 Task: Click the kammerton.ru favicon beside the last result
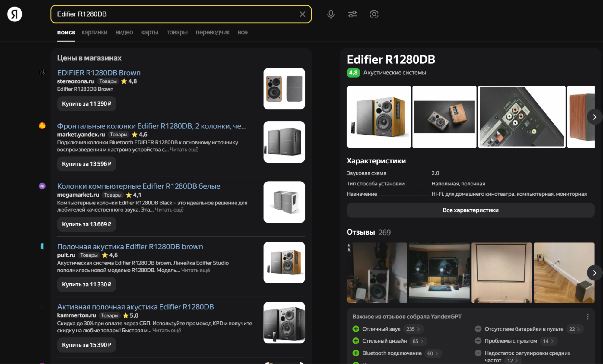pos(42,307)
